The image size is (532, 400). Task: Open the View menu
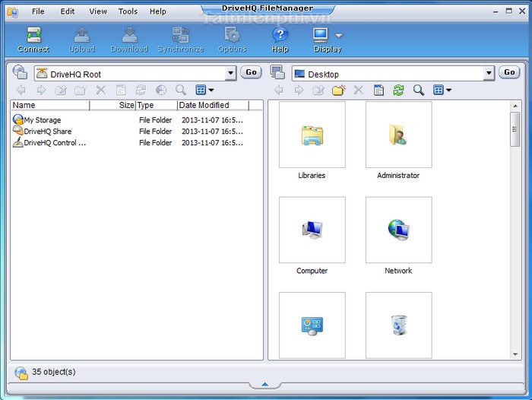click(x=98, y=11)
